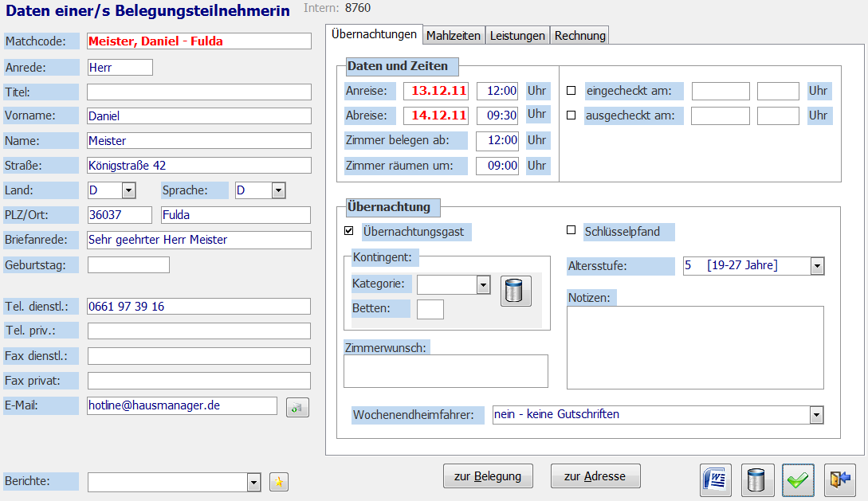Toggle the Übernachtungsgast checkbox
Screen dimensions: 868x501
pos(348,231)
